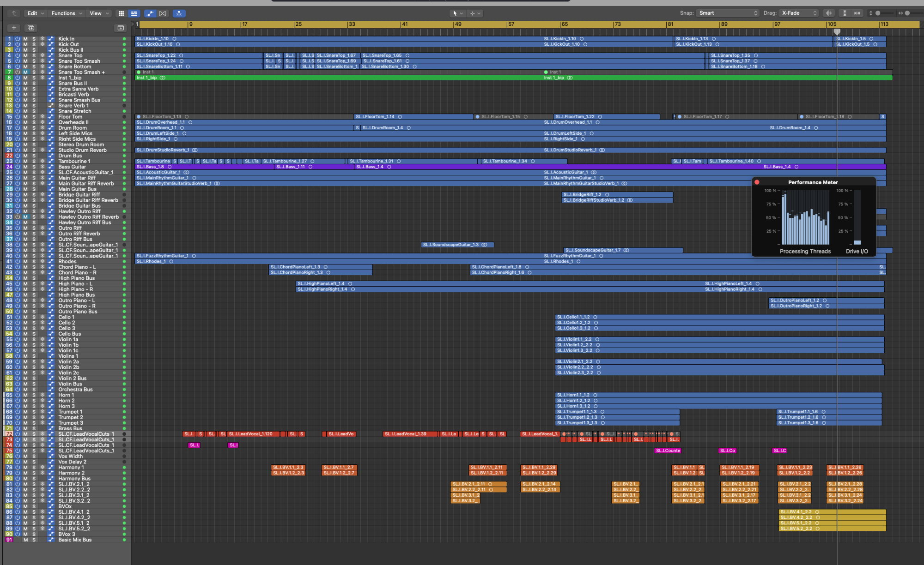Click the Catch Playhead button

179,13
